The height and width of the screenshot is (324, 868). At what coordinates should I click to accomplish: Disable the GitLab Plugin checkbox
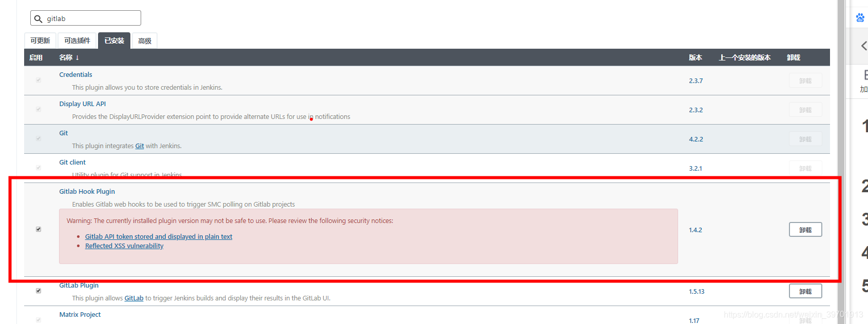pyautogui.click(x=38, y=291)
